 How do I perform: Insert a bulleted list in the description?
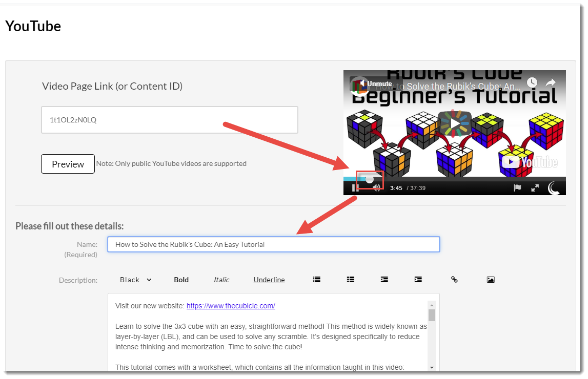tap(316, 280)
